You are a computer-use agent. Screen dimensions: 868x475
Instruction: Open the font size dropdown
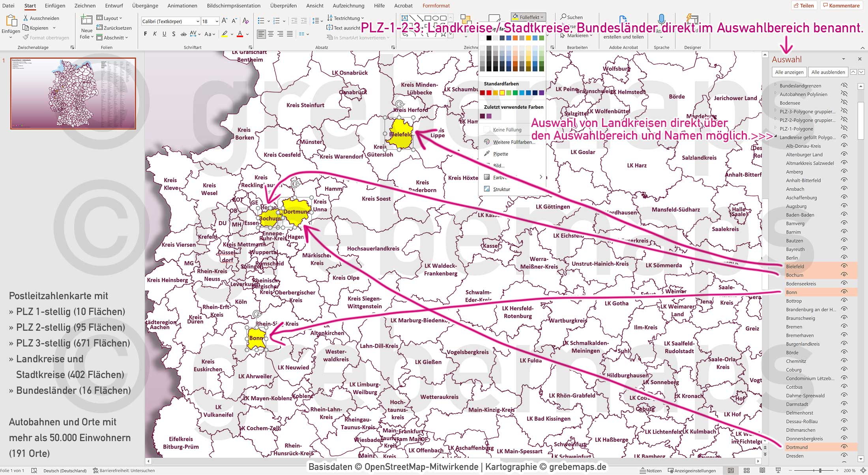[216, 21]
